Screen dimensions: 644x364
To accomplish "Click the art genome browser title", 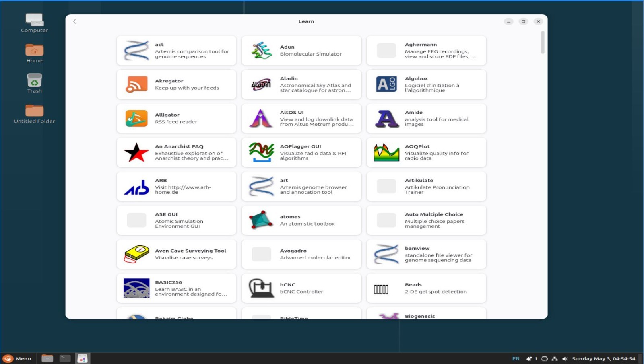I will pos(284,181).
